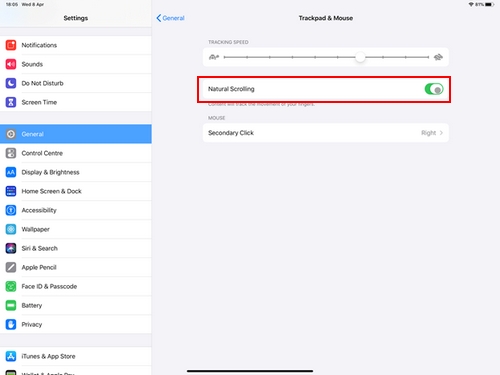Select Apple Pencil settings row
500x375 pixels.
click(76, 267)
